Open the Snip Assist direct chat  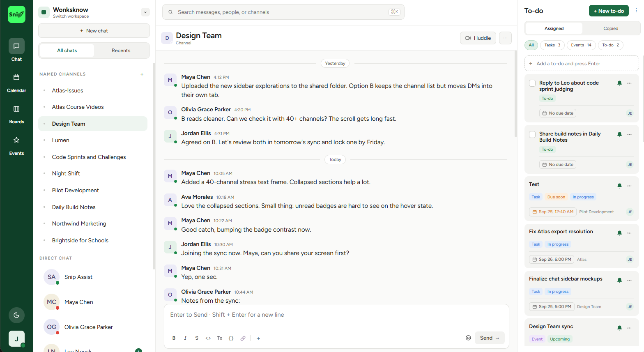(93, 277)
